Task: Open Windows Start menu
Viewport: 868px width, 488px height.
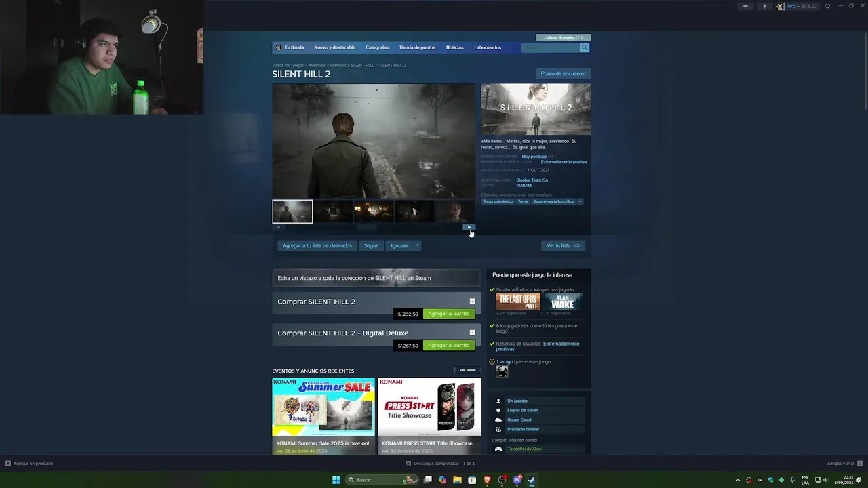Action: [x=336, y=480]
